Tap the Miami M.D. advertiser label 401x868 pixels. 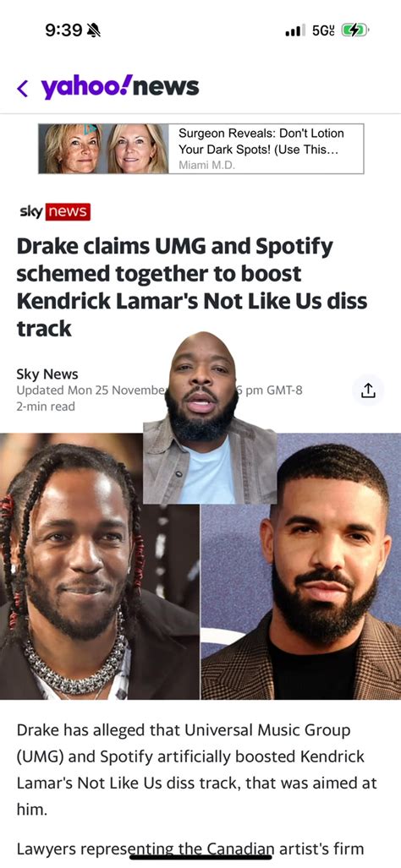pos(207,165)
